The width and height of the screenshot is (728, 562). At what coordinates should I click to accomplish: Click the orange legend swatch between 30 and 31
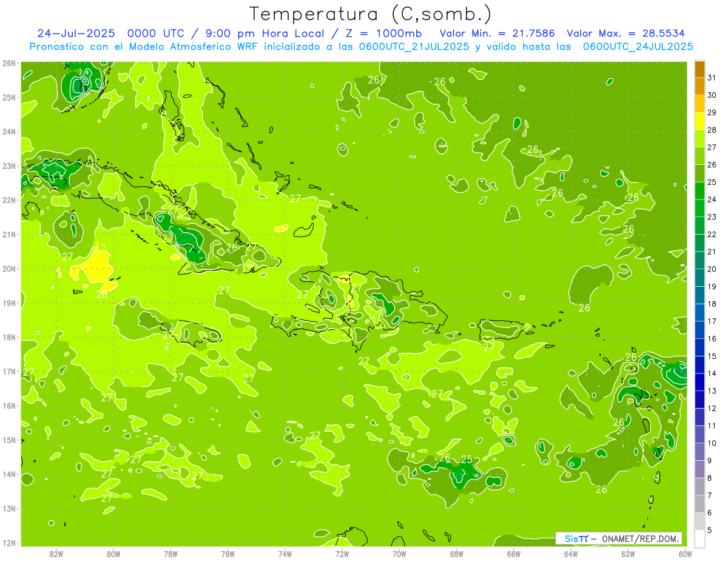pos(700,86)
